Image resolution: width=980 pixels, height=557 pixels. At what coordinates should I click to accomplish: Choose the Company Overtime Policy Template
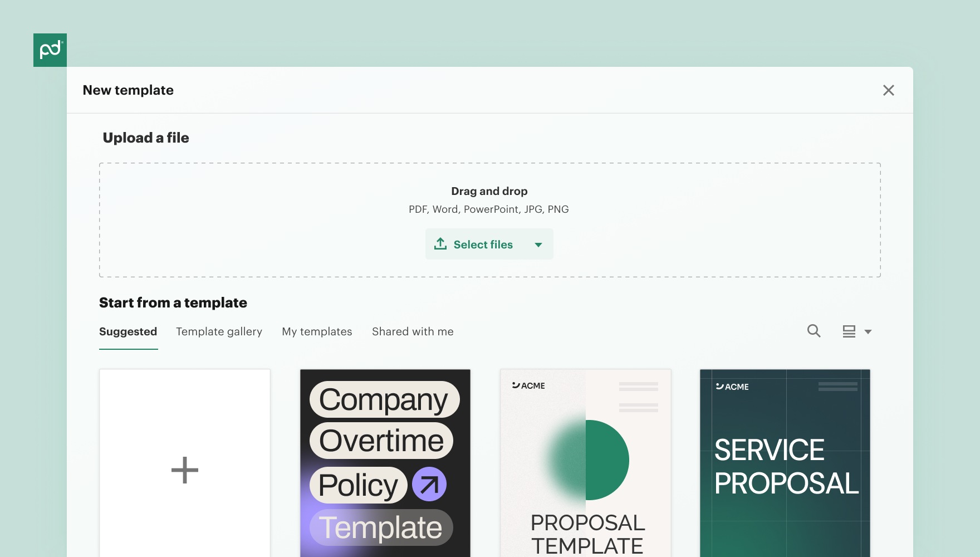385,463
